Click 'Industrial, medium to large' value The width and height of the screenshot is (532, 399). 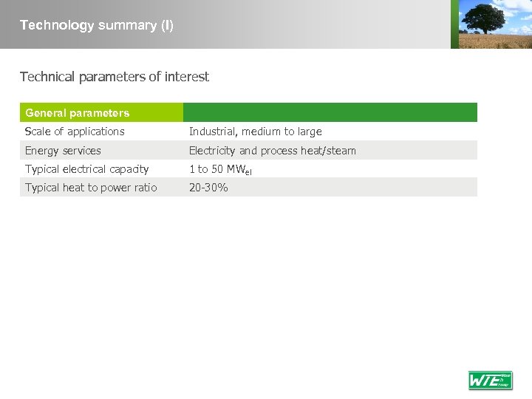tap(256, 132)
